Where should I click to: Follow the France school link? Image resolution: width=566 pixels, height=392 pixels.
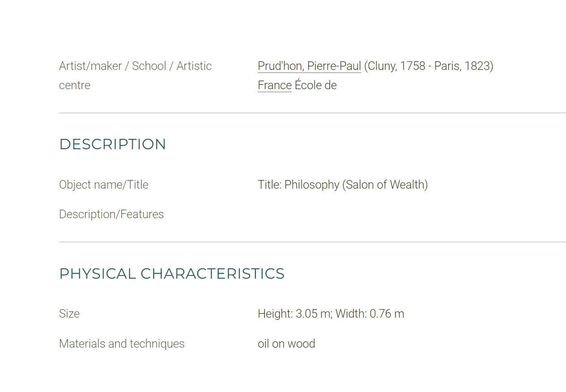275,85
